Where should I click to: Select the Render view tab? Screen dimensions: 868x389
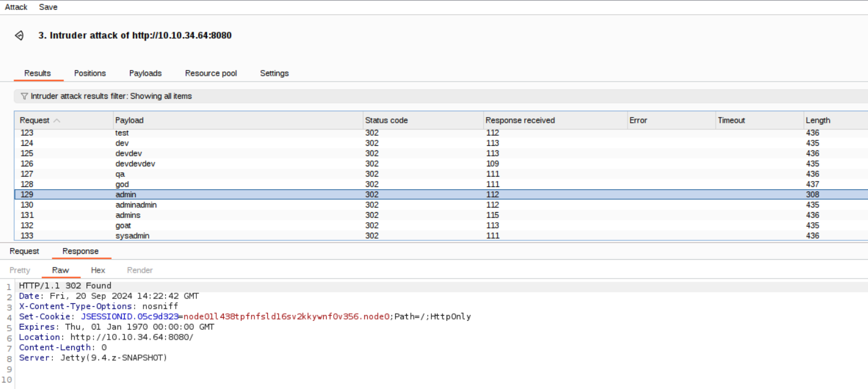140,270
